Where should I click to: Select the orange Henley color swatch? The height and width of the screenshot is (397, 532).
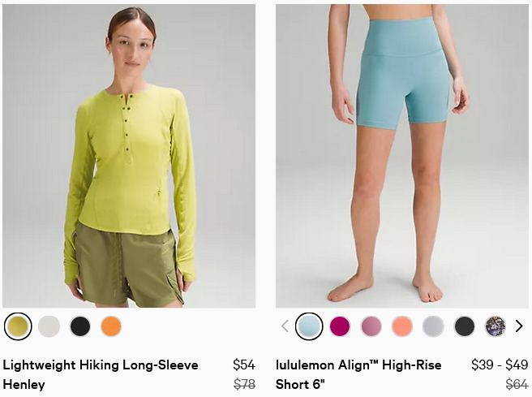click(111, 326)
